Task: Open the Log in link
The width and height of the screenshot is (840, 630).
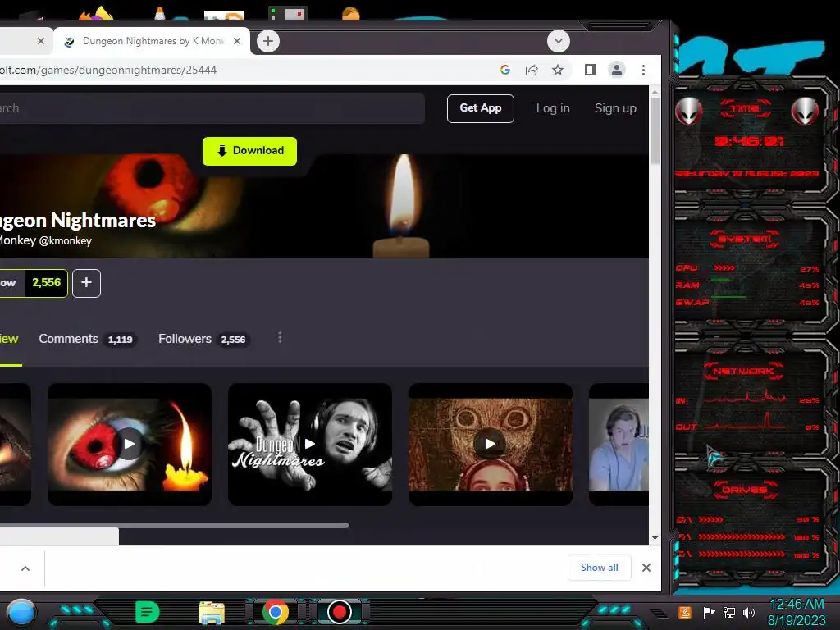Action: [553, 108]
